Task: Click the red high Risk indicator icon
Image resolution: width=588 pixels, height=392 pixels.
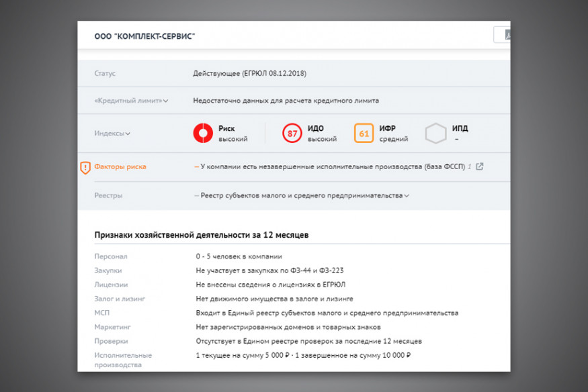Action: click(202, 134)
